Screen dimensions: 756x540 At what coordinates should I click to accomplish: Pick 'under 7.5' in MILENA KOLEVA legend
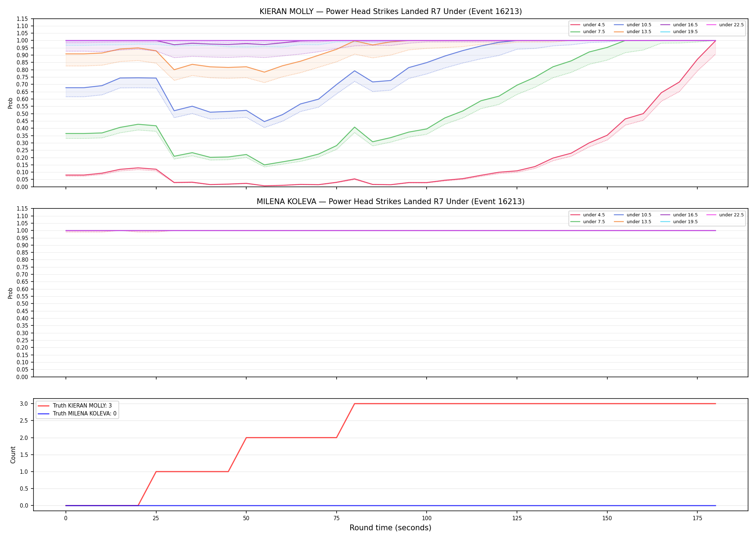tap(588, 222)
